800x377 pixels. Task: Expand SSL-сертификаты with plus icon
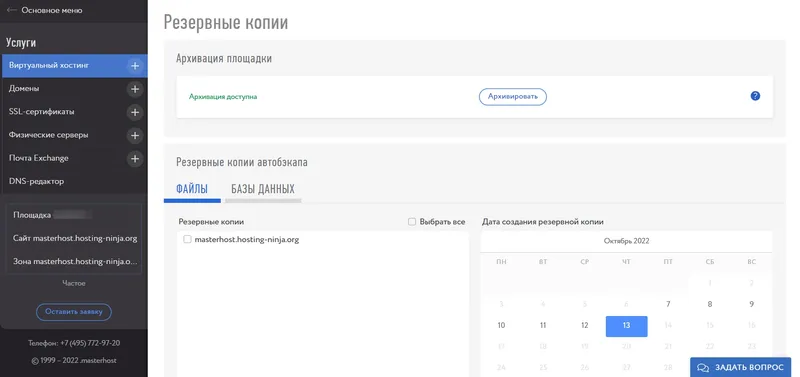point(135,112)
